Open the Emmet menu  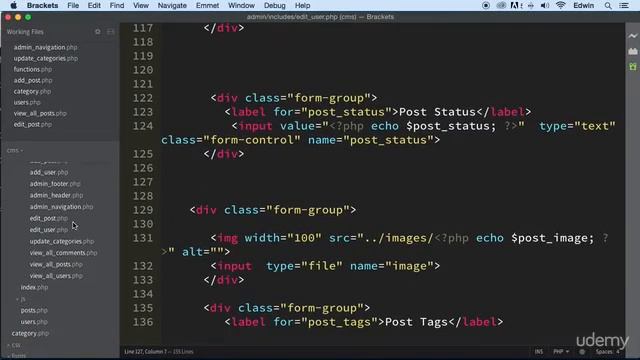point(207,5)
